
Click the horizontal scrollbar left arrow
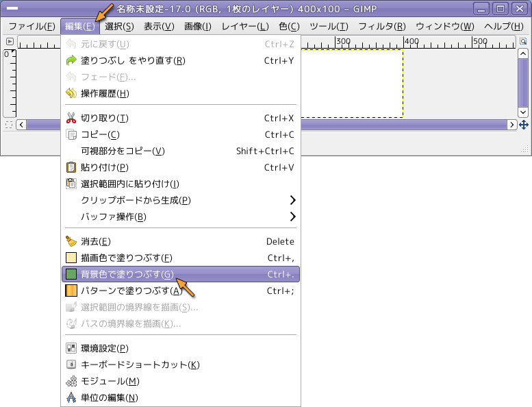[x=21, y=125]
